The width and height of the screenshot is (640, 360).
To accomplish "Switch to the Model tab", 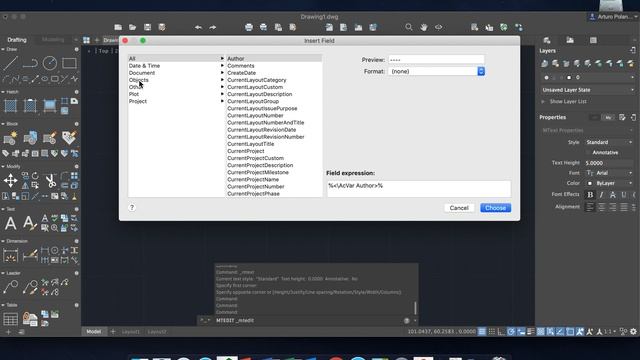I will 94,331.
